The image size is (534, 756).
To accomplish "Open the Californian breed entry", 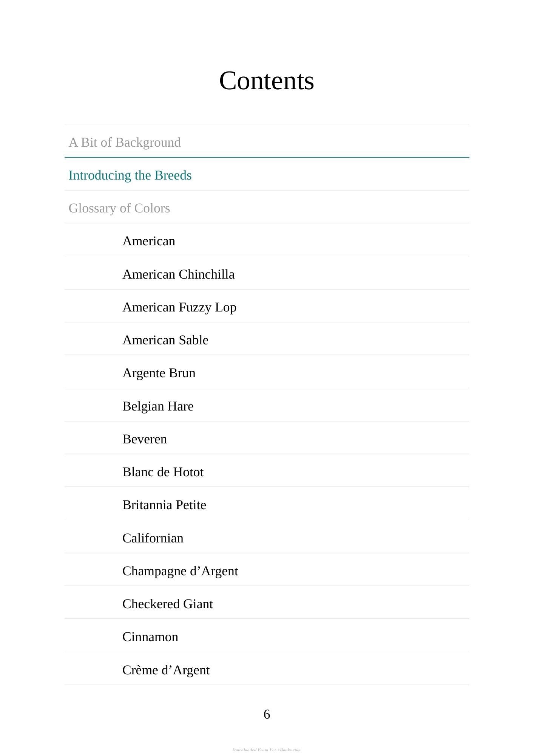I will point(153,538).
